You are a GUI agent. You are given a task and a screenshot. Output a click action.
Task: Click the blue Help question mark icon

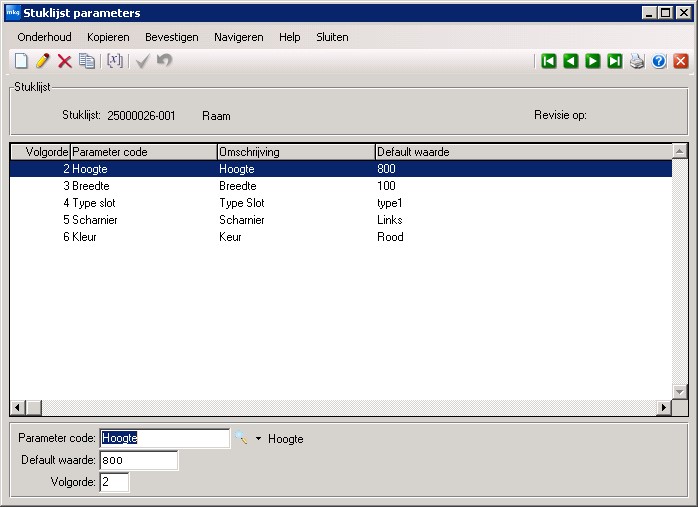coord(659,61)
